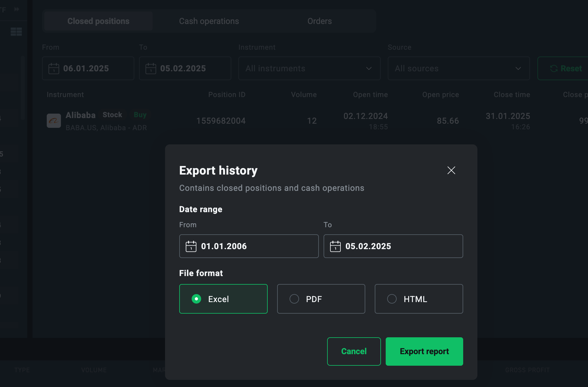Click the Alibaba logo icon
588x387 pixels.
tap(54, 121)
